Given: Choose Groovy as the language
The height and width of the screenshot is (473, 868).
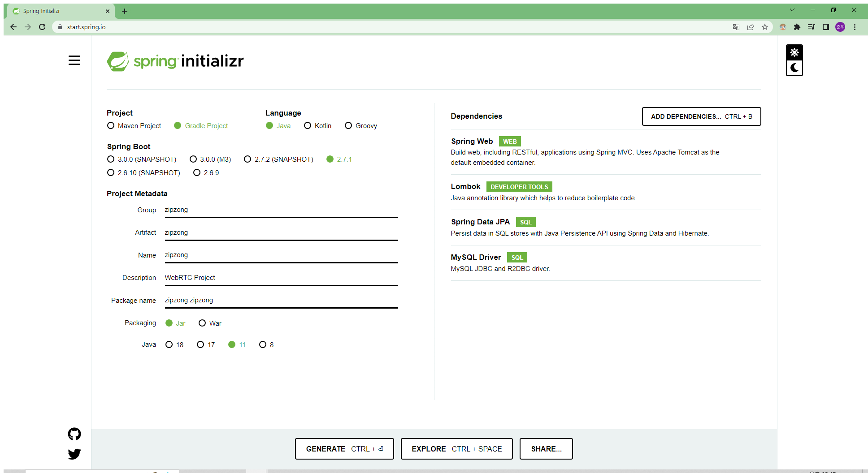Looking at the screenshot, I should click(361, 126).
